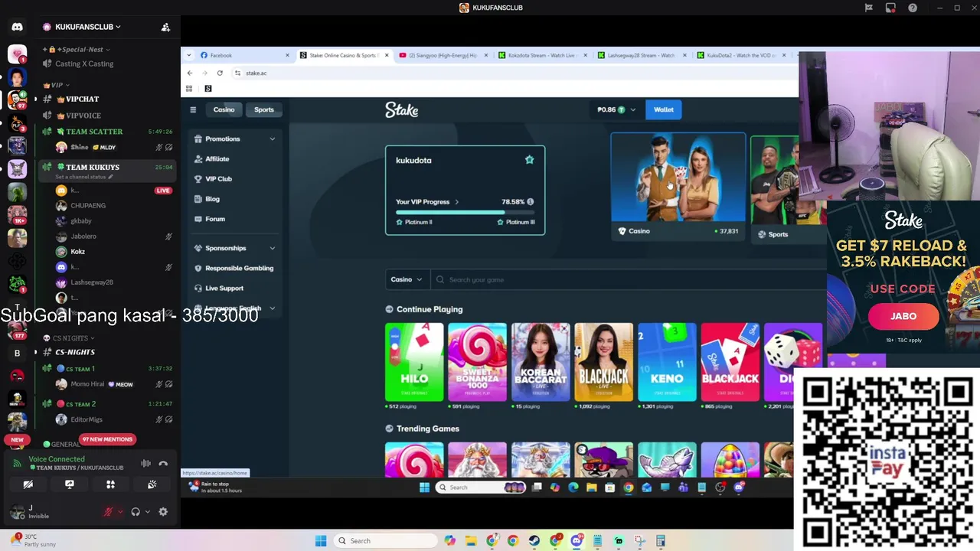The image size is (980, 551).
Task: Open the Casino search category dropdown
Action: (x=407, y=279)
